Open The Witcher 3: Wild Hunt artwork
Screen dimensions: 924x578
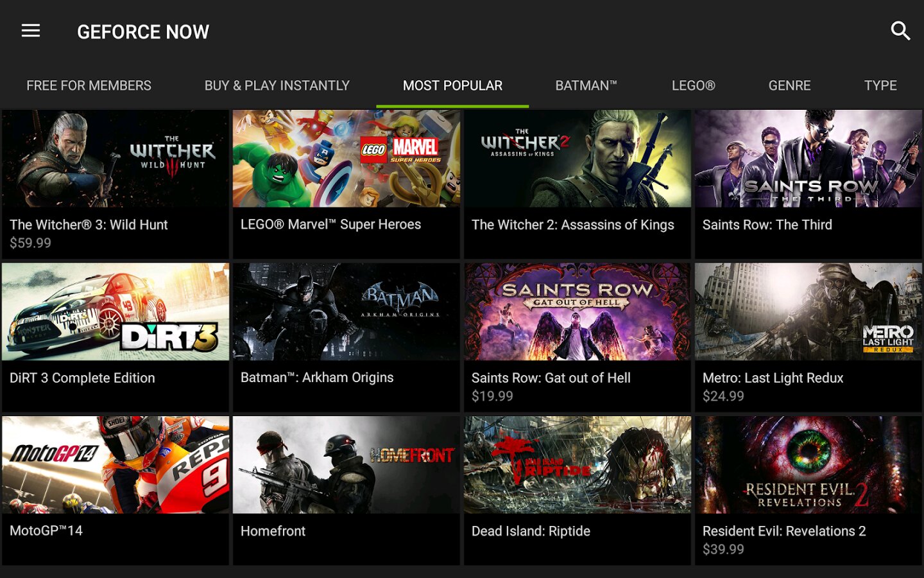click(116, 159)
